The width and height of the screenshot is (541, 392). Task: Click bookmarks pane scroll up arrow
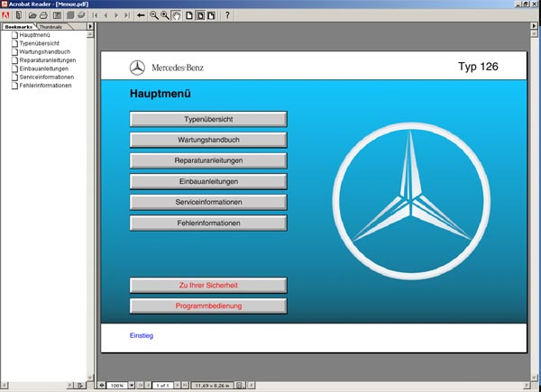click(90, 34)
